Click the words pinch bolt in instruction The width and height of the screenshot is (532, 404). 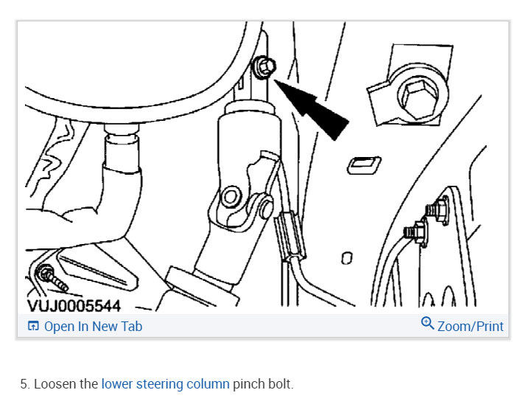coord(263,384)
